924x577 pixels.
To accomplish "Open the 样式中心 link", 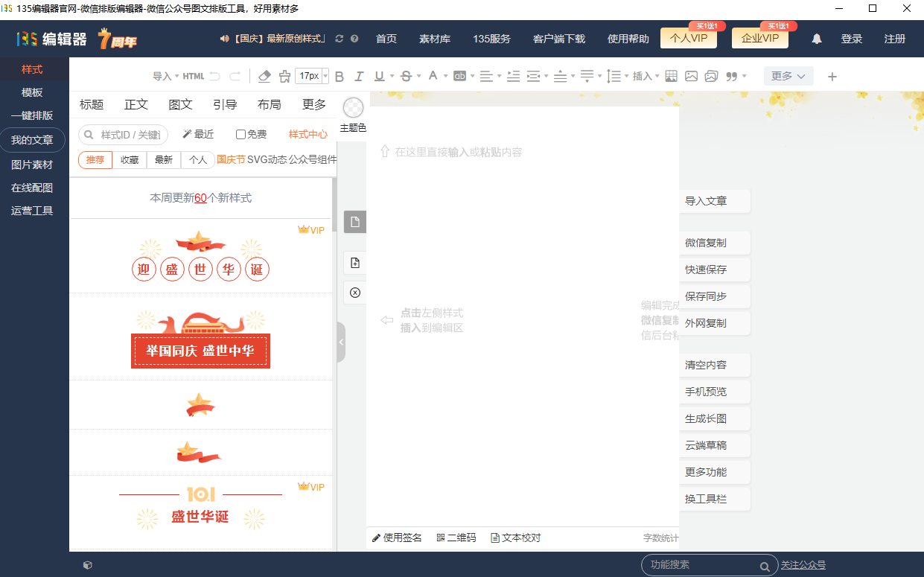I will pyautogui.click(x=308, y=134).
